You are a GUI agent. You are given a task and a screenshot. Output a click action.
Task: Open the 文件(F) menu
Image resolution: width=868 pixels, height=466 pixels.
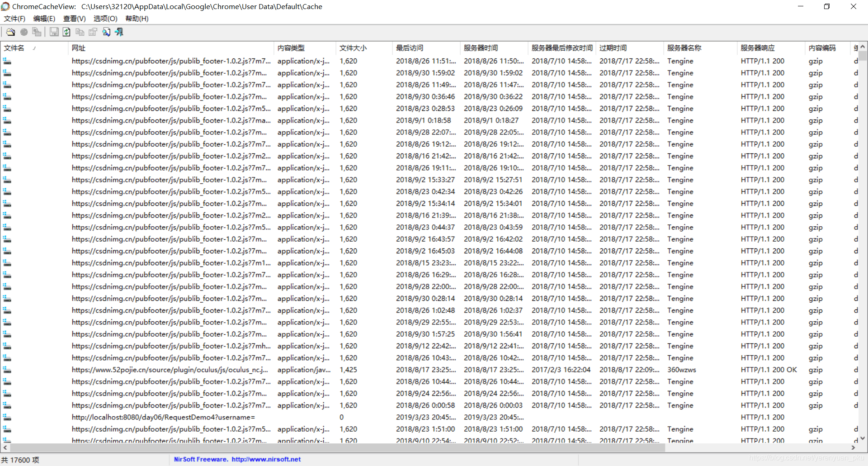14,19
